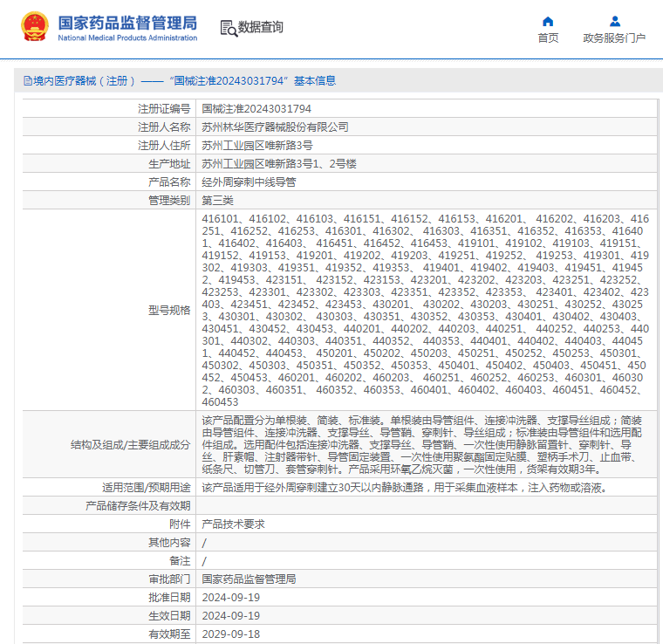
Task: Select product name 经外周穿刺中线导管
Action: point(249,182)
